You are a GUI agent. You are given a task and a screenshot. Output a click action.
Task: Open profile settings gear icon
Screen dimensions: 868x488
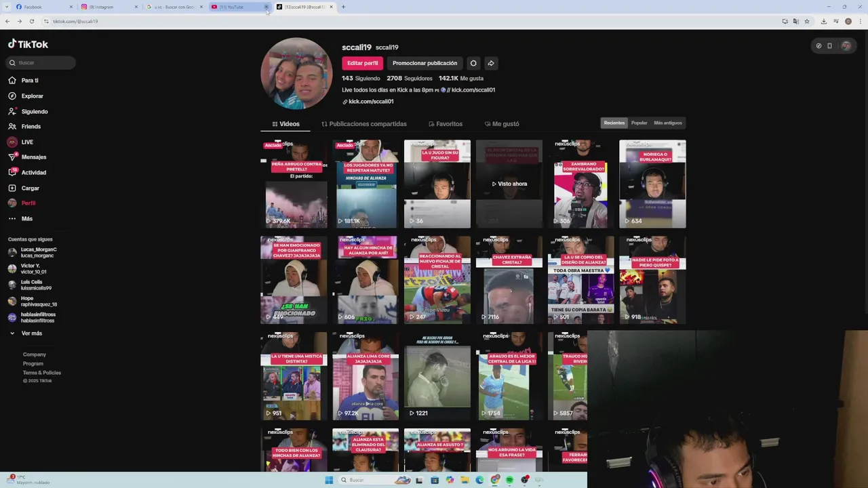[x=473, y=63]
